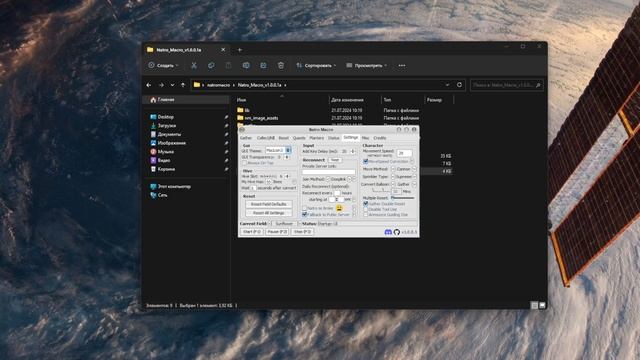640x360 pixels.
Task: Toggle Gather Double Reset checkbox
Action: click(x=366, y=204)
